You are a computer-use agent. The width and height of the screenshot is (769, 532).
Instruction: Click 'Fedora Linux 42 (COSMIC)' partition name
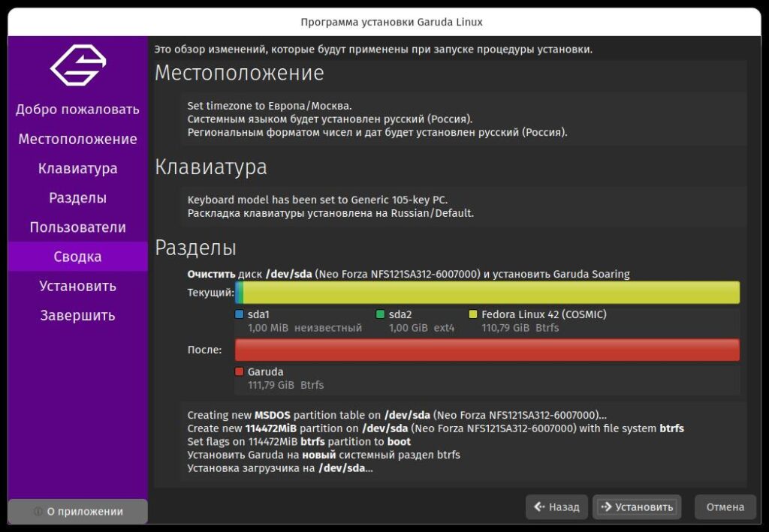click(x=544, y=314)
